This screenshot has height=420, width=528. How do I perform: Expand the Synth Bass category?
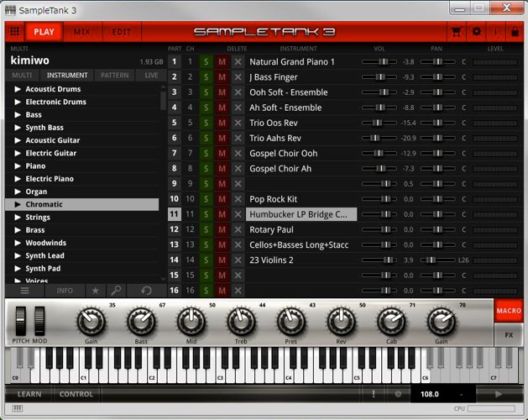click(18, 128)
